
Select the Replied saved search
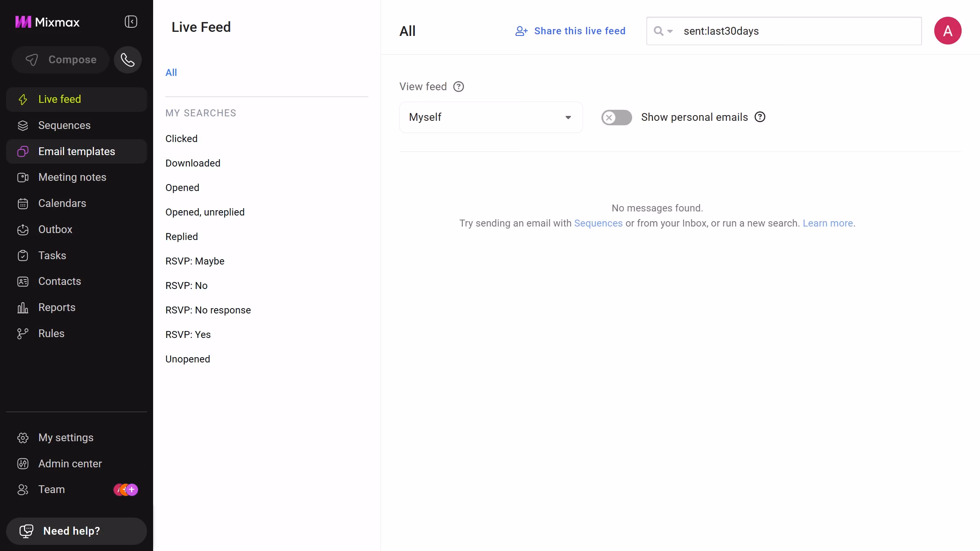tap(182, 237)
